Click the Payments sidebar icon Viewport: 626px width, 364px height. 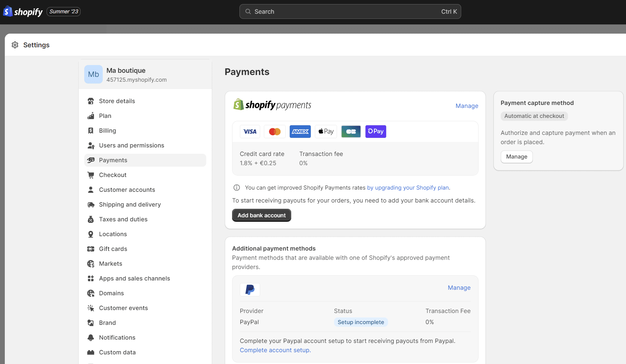point(91,160)
